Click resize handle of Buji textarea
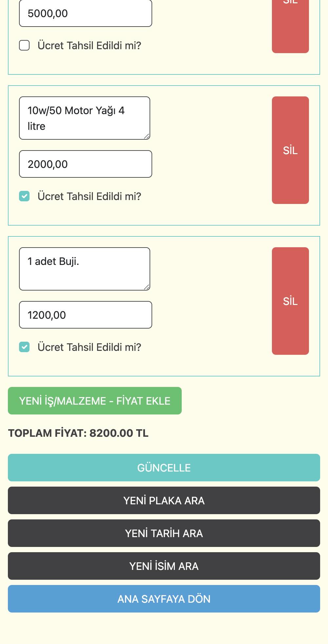This screenshot has height=644, width=328. 147,287
